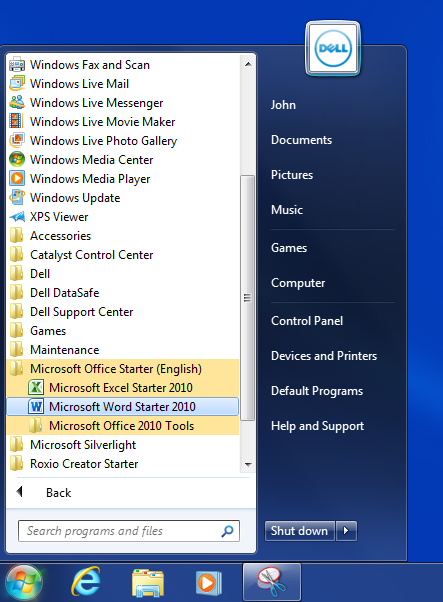Open the Windows Start orb
The image size is (443, 602).
coord(24,583)
